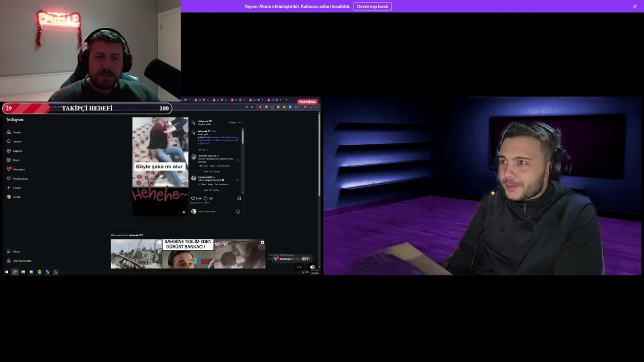Screen dimensions: 644x362
Task: Open the browser three-dot menu
Action: point(317,107)
